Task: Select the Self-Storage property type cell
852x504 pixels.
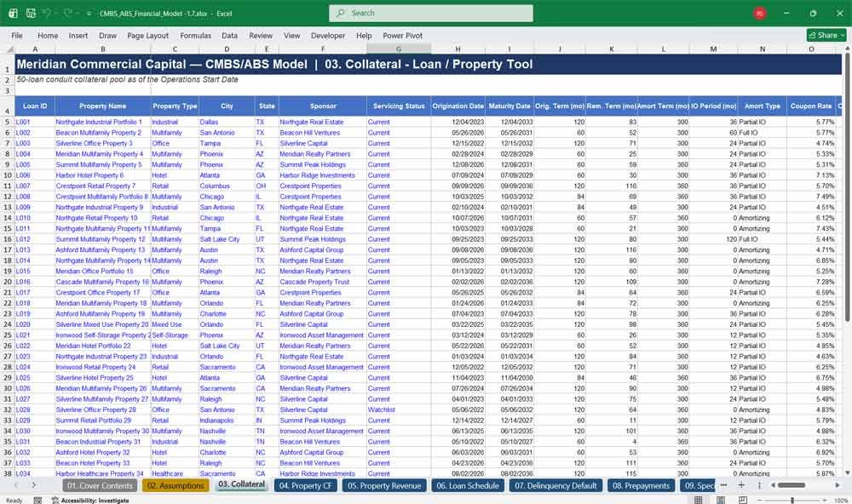Action: 175,335
